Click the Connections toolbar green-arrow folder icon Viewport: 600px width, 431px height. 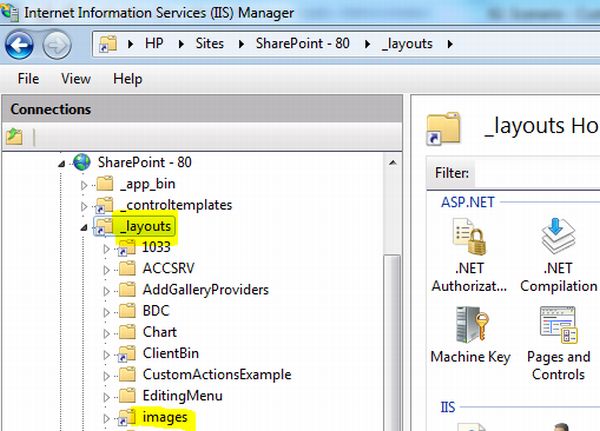tap(14, 137)
